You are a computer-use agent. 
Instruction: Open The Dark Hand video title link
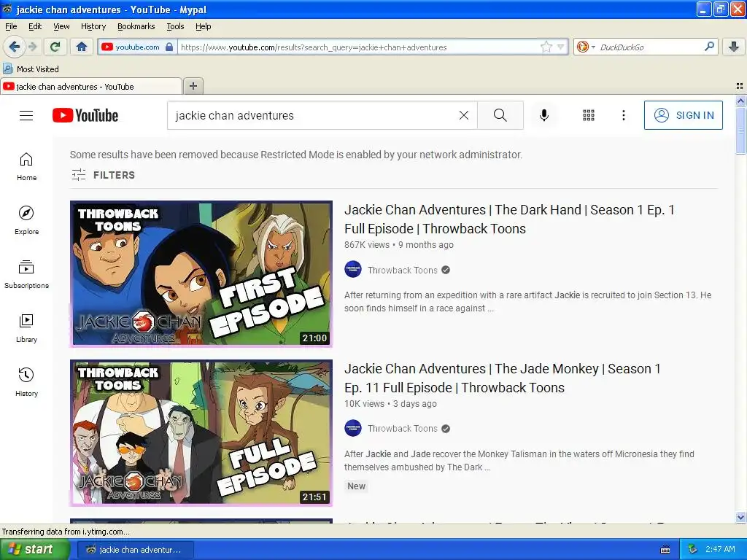pos(509,219)
